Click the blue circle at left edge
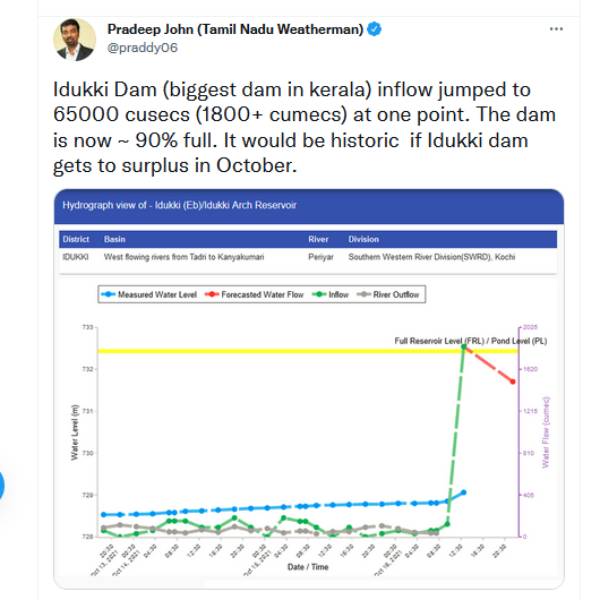The width and height of the screenshot is (600, 600). tap(2, 486)
